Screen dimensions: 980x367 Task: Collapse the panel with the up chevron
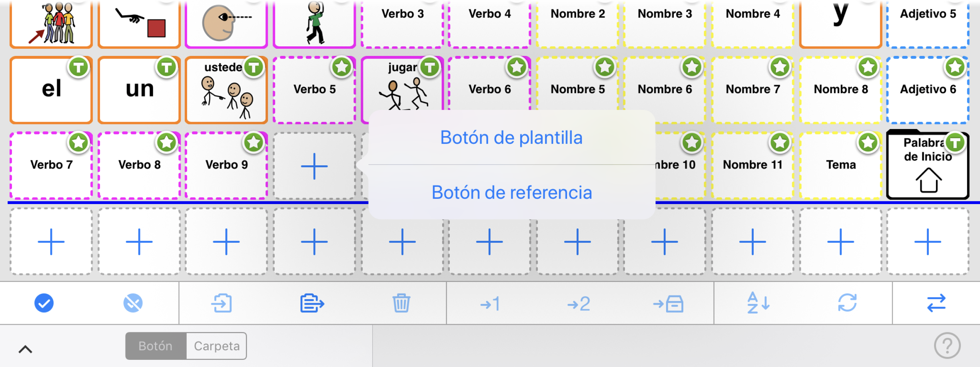pos(25,349)
